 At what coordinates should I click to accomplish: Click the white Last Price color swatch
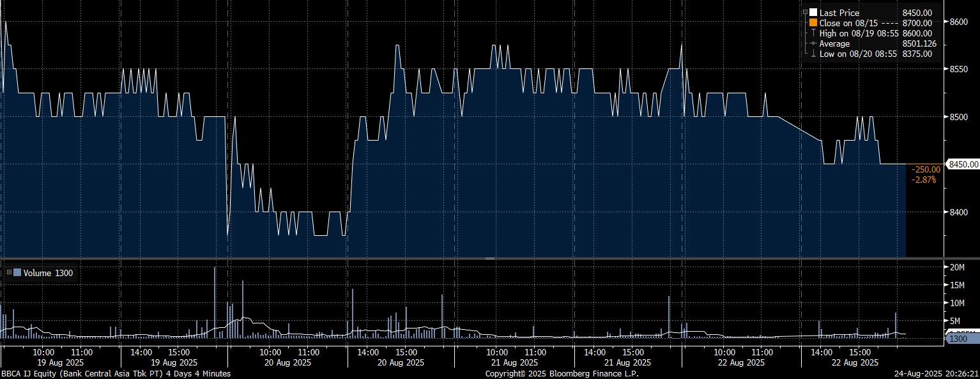tap(813, 13)
